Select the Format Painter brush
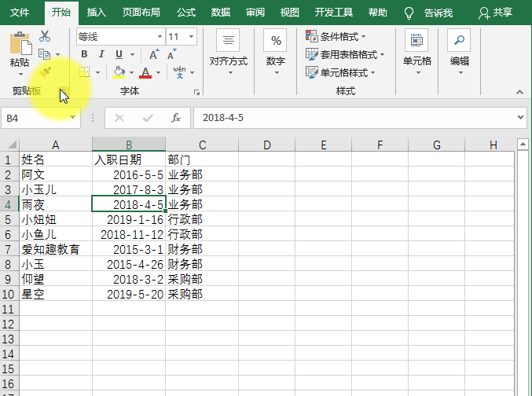The height and width of the screenshot is (396, 532). tap(46, 72)
